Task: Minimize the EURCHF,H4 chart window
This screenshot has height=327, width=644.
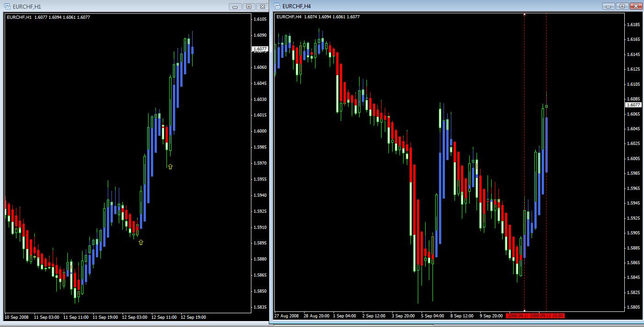Action: 609,6
